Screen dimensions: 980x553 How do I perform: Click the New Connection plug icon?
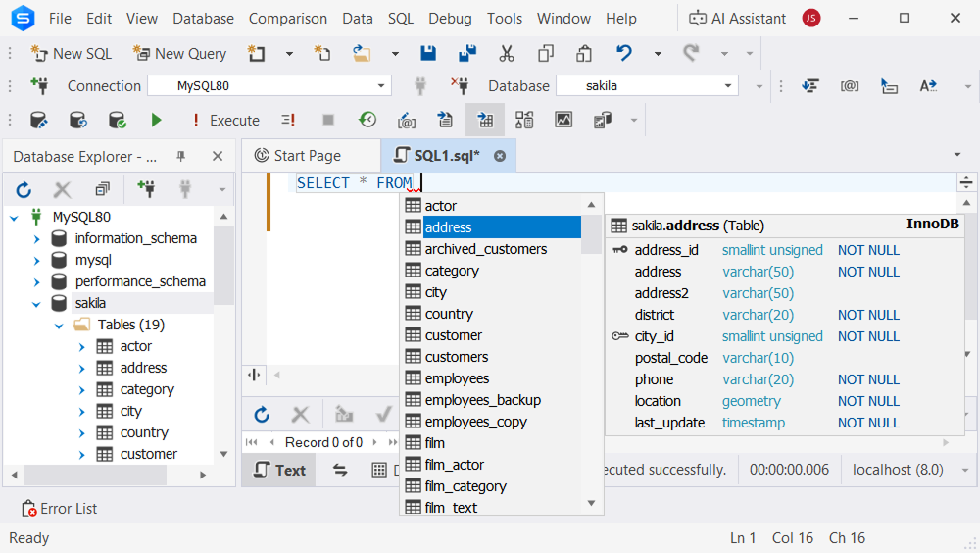[39, 85]
